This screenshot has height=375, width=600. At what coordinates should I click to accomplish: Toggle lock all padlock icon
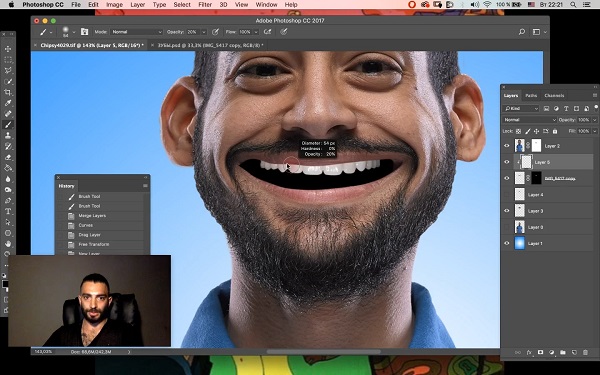tap(555, 131)
